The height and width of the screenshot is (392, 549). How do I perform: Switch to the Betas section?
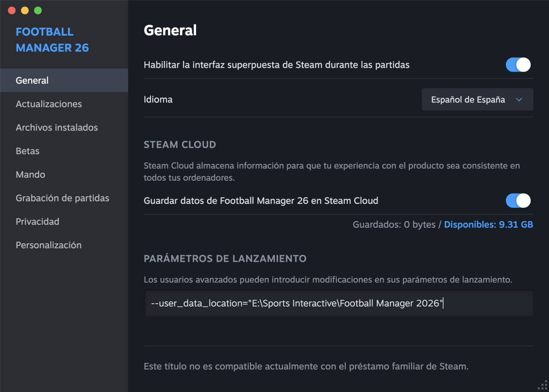point(27,151)
